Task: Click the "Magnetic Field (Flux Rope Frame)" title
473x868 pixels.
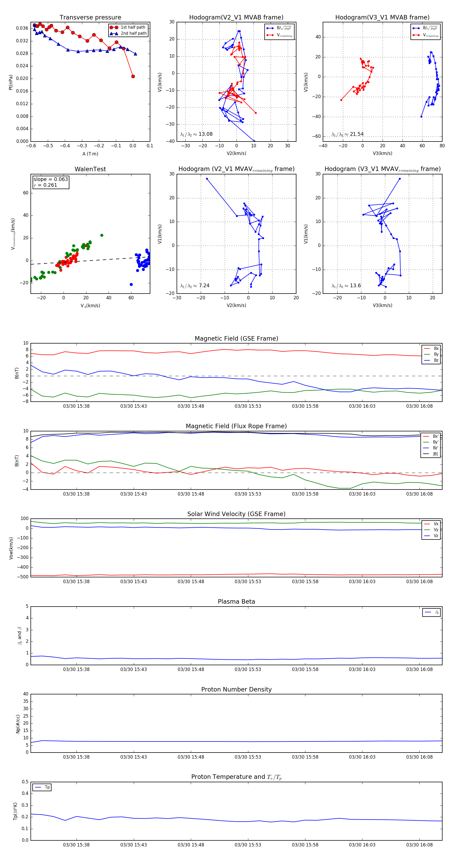Action: click(x=236, y=426)
